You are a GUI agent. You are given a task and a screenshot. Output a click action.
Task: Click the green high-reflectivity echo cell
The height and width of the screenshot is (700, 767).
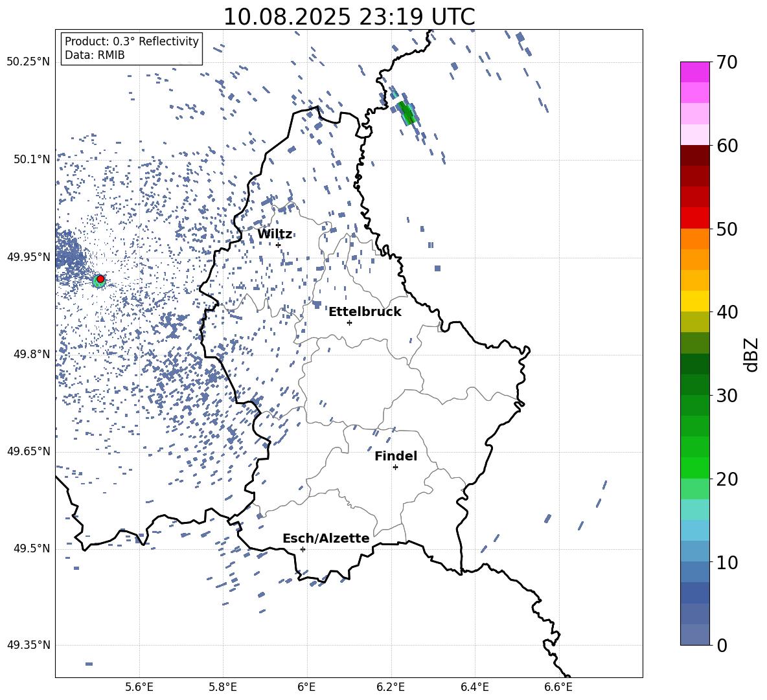coord(407,113)
